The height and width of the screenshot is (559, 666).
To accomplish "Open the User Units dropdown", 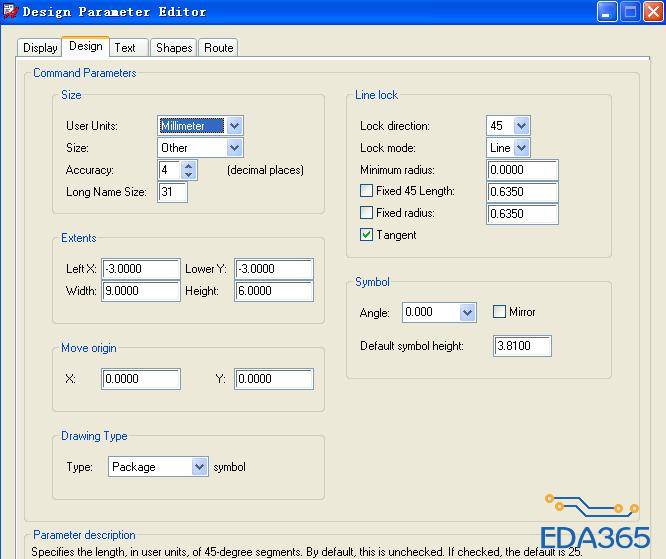I will [x=234, y=126].
